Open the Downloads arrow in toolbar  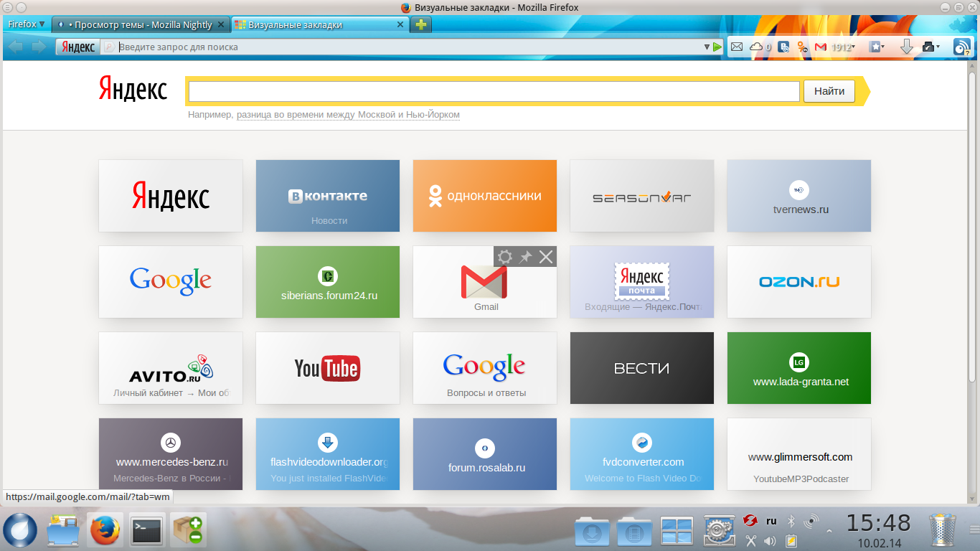click(906, 47)
